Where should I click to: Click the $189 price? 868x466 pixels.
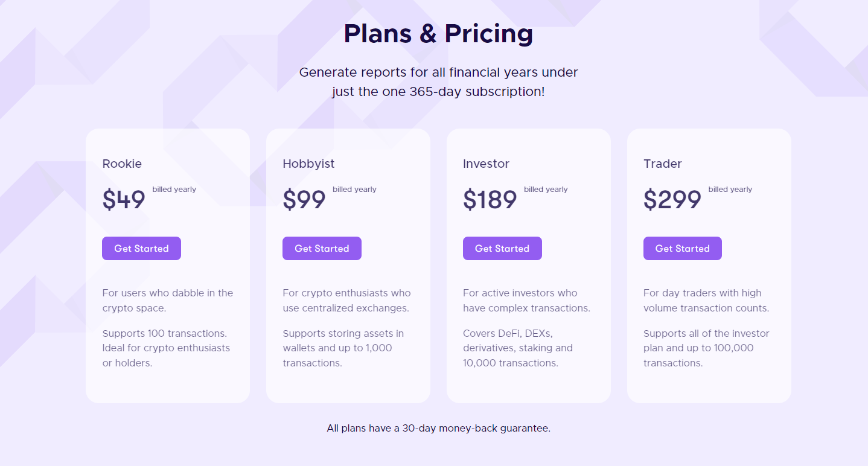pyautogui.click(x=490, y=200)
